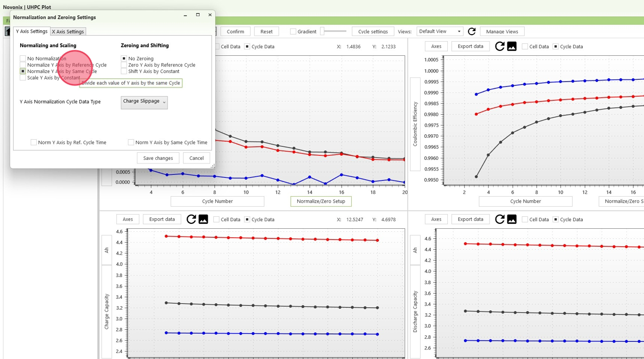Export data from Discharge Capacity plot
644x359 pixels.
[x=470, y=219]
